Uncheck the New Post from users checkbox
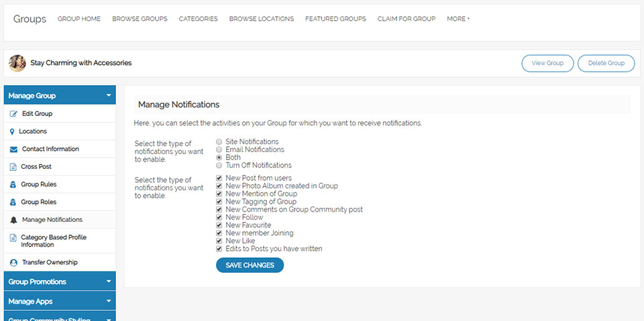This screenshot has height=321, width=644. point(219,178)
